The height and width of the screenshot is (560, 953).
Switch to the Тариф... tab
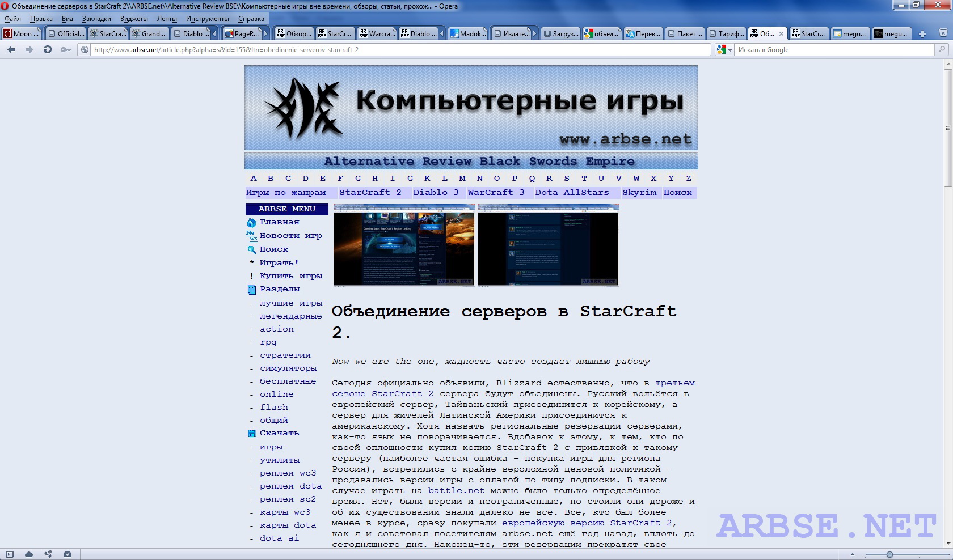click(726, 34)
